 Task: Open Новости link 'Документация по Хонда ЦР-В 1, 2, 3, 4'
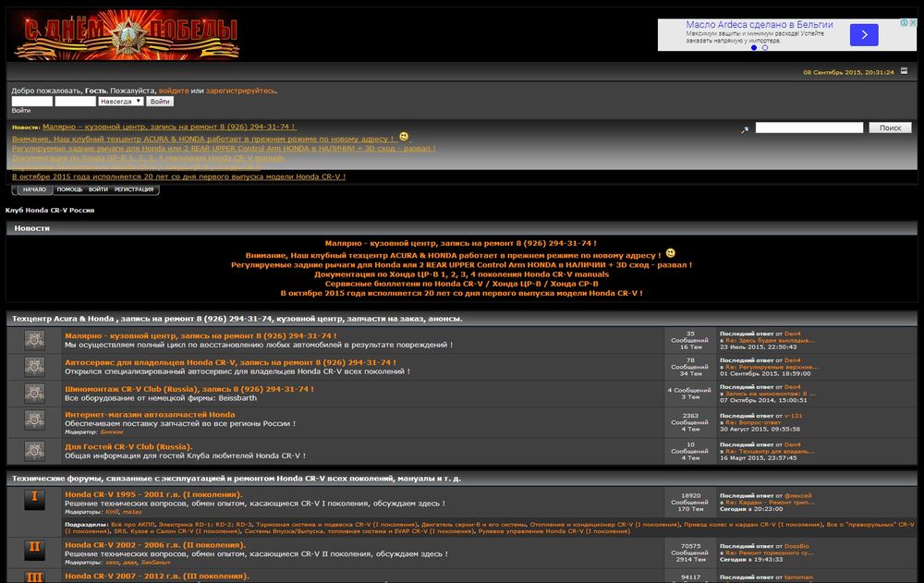[x=461, y=274]
